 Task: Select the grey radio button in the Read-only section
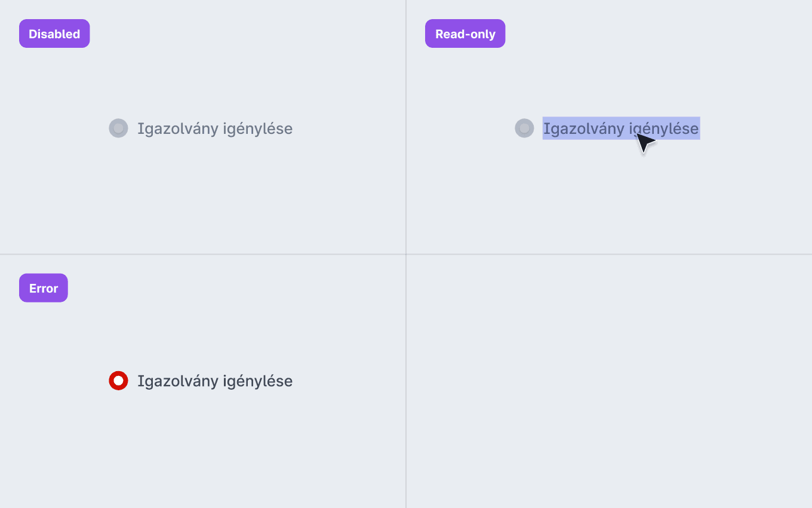pos(524,128)
